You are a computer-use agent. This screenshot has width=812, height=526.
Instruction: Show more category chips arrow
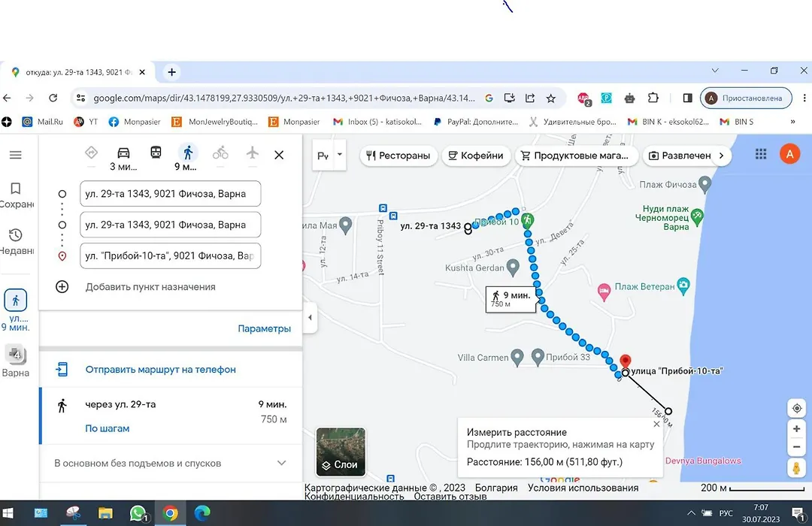pyautogui.click(x=721, y=156)
